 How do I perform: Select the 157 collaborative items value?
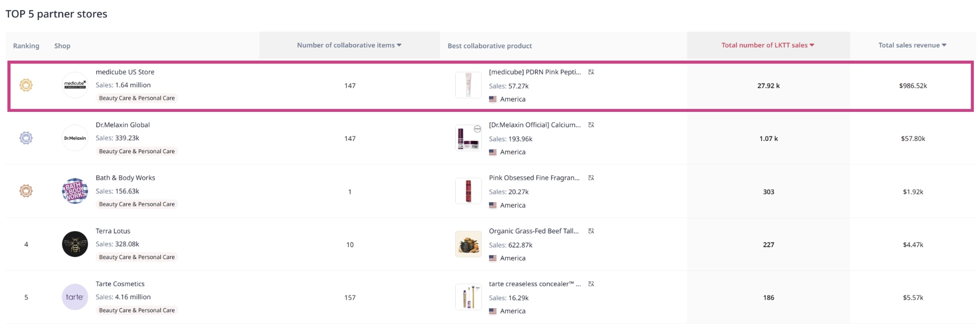coord(350,298)
